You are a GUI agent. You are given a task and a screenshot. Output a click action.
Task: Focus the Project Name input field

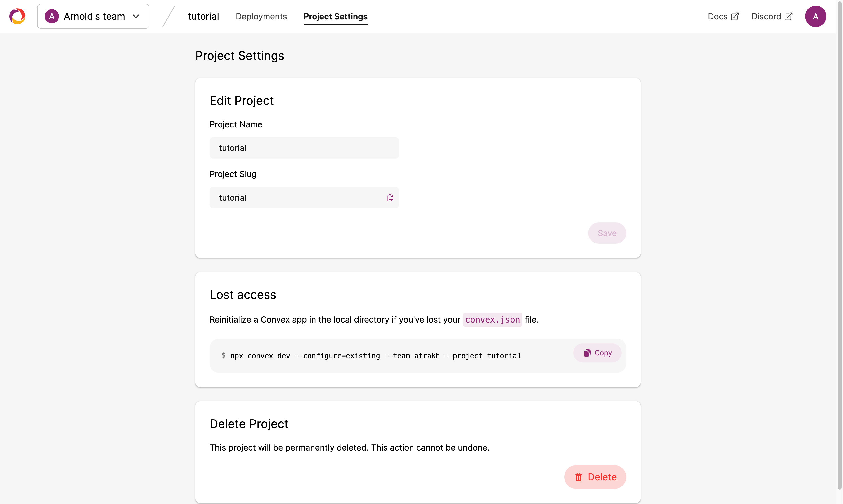(x=304, y=148)
